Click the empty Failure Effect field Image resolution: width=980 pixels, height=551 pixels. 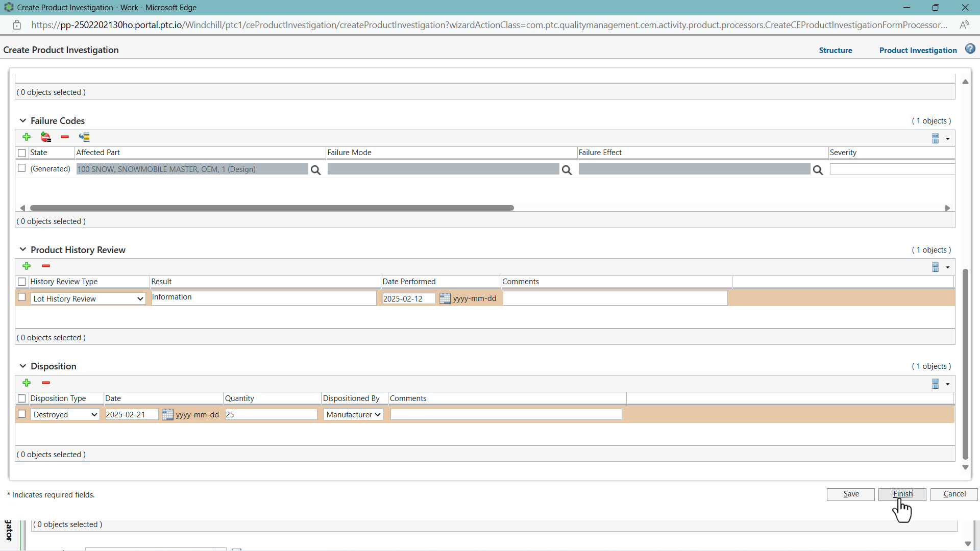point(694,169)
